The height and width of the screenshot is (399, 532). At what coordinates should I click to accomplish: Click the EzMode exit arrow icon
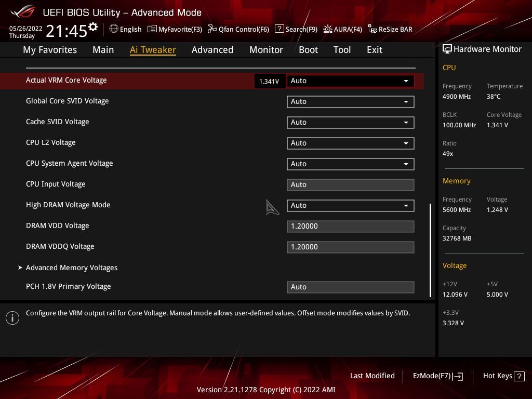[458, 376]
